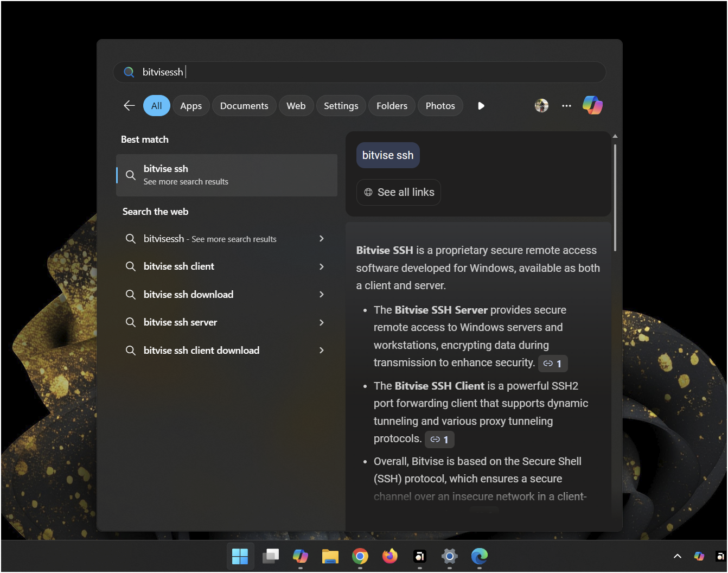Open File Explorer from the taskbar
The image size is (728, 573).
coord(330,556)
